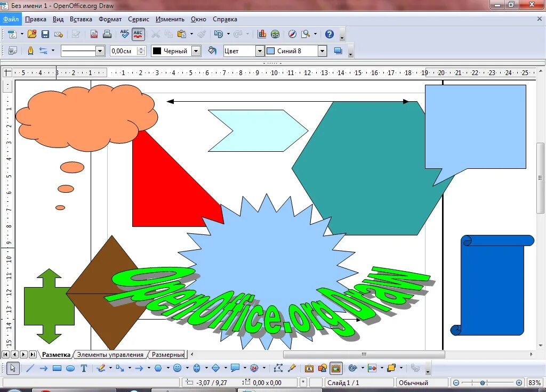Screen dimensions: 546x392
Task: Click the Line pen icon
Action: pos(30,51)
